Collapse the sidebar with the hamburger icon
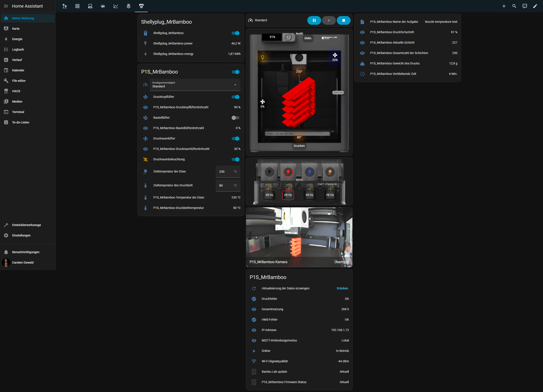Viewport: 543px width, 392px height. coord(6,6)
